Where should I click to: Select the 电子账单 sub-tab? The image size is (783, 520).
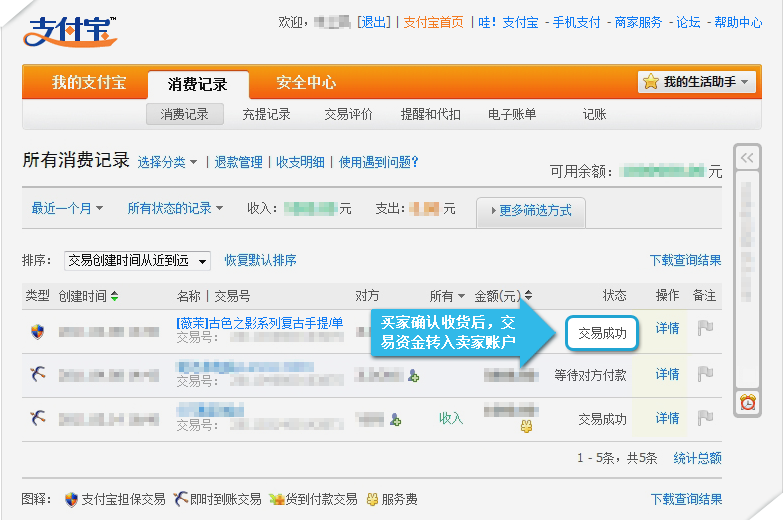point(512,114)
